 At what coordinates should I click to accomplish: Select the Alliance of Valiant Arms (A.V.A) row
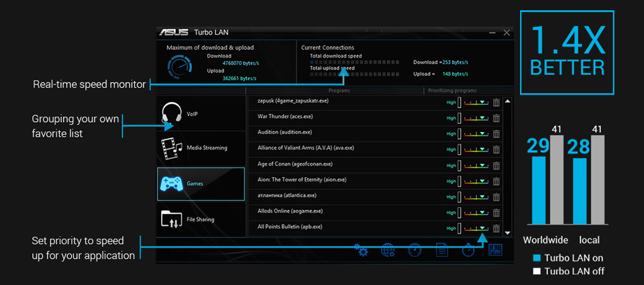coord(376,150)
